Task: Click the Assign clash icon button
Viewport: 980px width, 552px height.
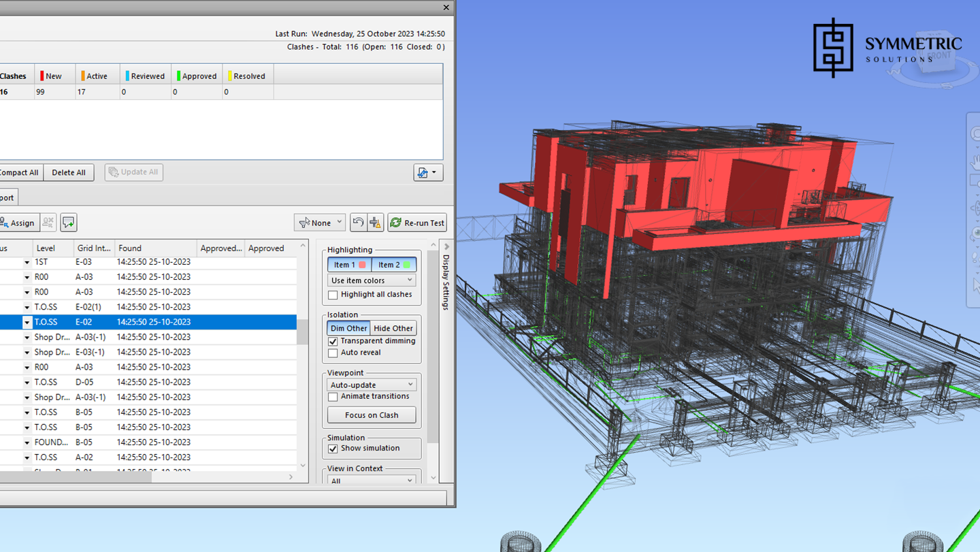Action: 18,223
